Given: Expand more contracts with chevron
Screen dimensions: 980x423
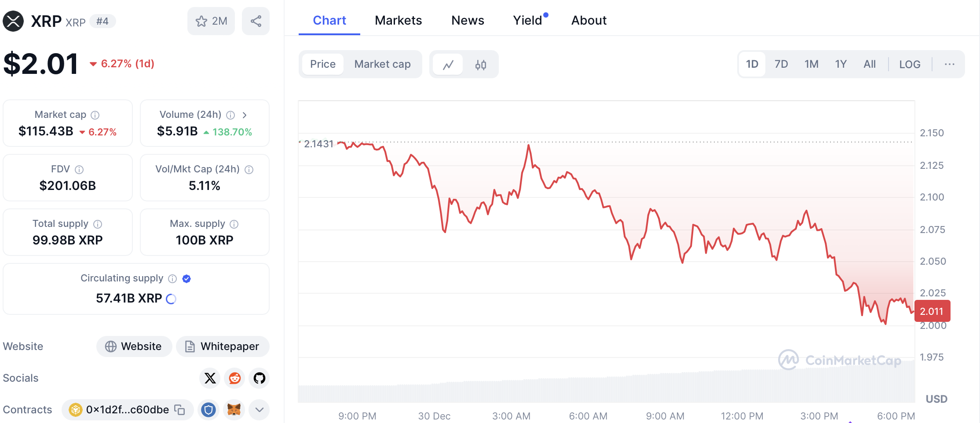Looking at the screenshot, I should pyautogui.click(x=260, y=410).
